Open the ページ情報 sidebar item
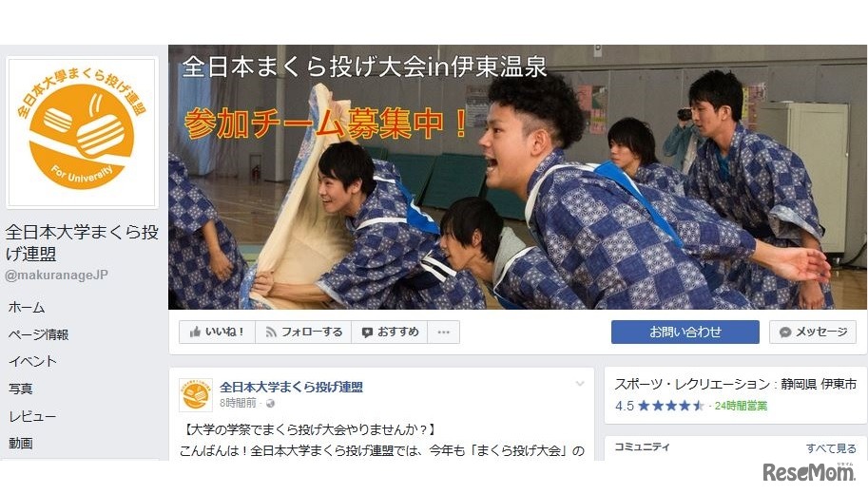 pos(38,334)
